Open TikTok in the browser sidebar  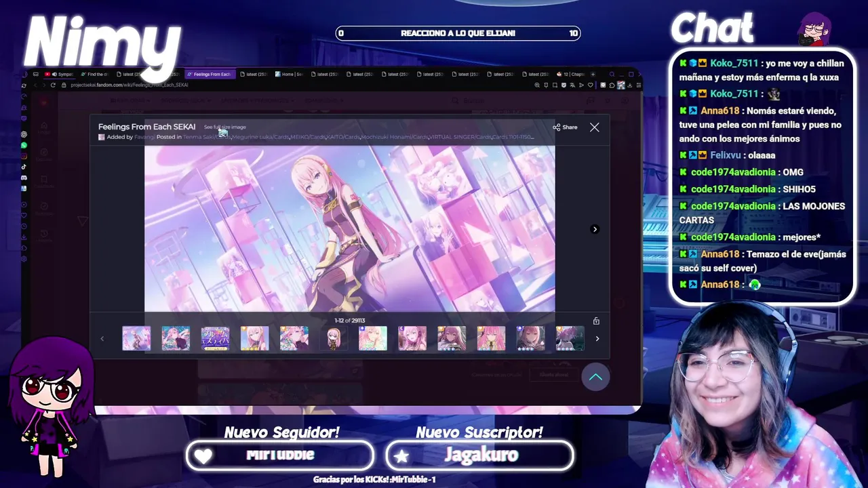(x=24, y=167)
